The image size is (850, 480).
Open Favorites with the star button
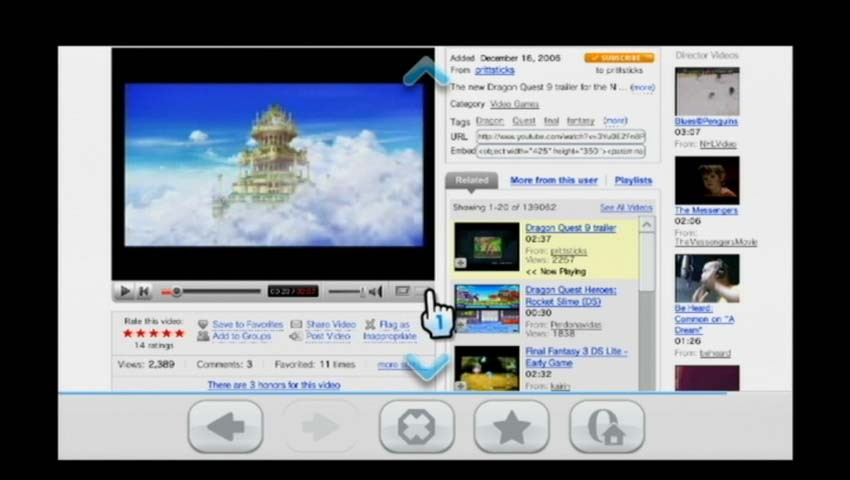511,426
